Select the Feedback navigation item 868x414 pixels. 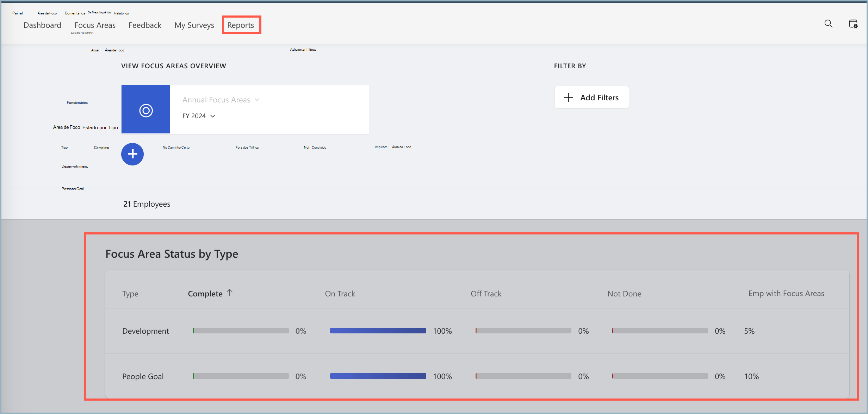point(145,24)
